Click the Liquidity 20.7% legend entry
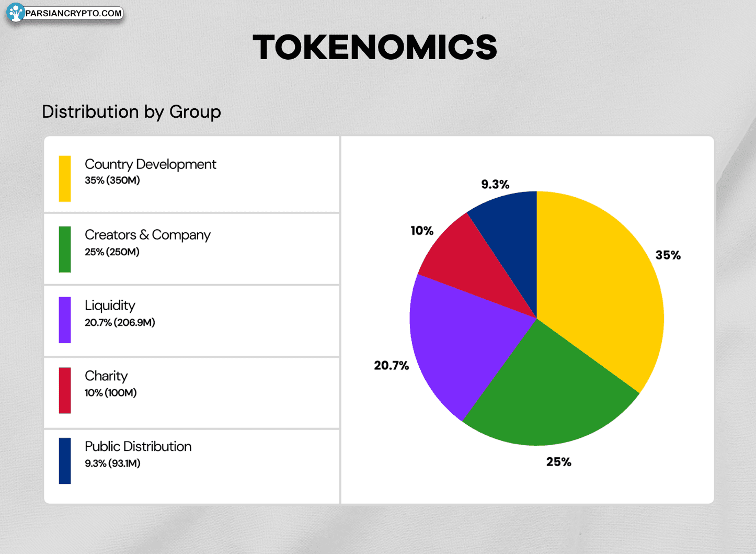This screenshot has height=554, width=756. tap(120, 313)
